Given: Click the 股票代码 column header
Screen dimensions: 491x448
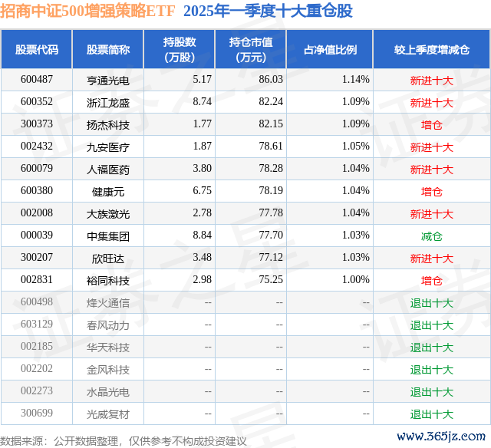Looking at the screenshot, I should (37, 50).
